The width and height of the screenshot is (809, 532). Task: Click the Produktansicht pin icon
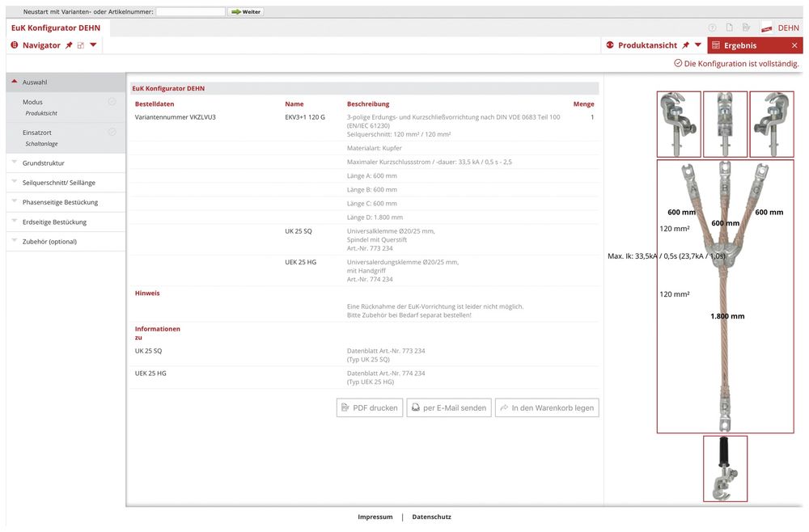tap(686, 45)
